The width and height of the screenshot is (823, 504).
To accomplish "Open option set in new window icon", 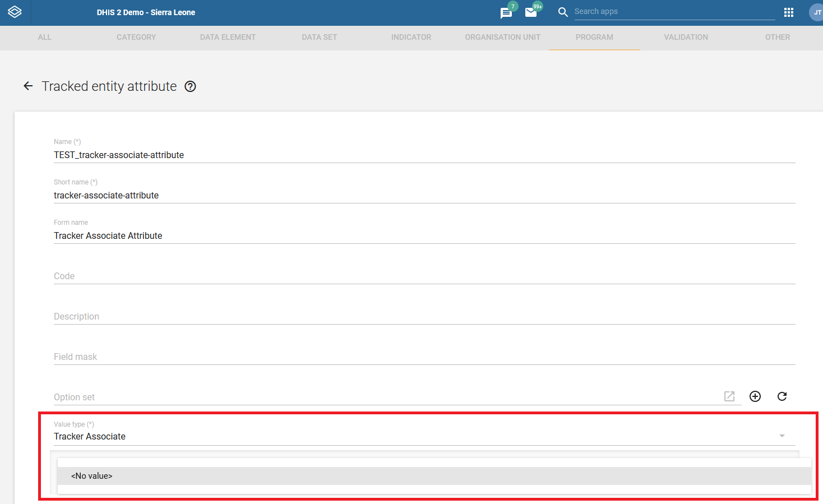I will [729, 396].
